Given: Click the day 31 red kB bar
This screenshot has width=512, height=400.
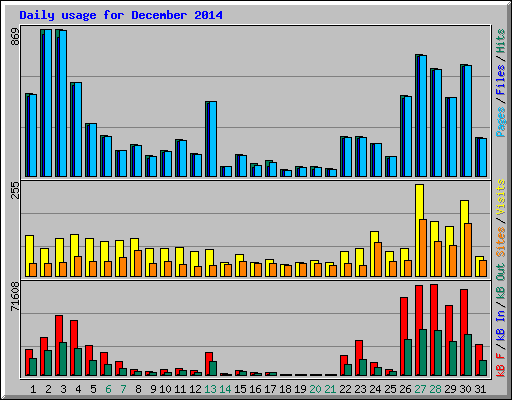Looking at the screenshot, I should click(479, 360).
